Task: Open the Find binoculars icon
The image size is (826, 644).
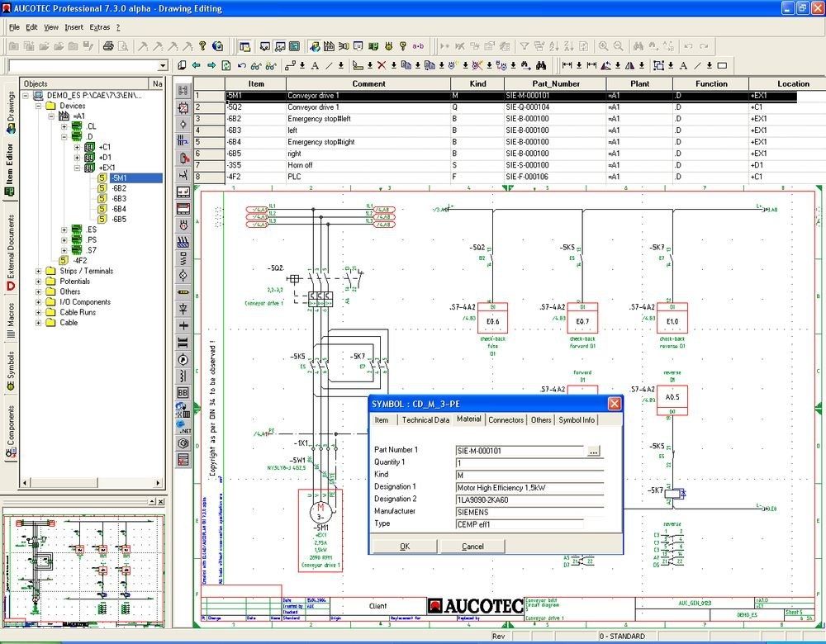Action: coord(637,46)
